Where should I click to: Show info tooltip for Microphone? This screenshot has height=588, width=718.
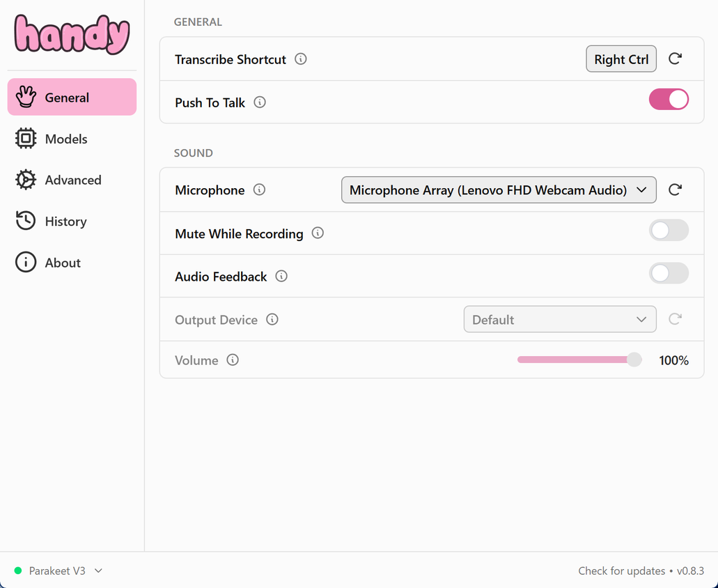point(259,189)
